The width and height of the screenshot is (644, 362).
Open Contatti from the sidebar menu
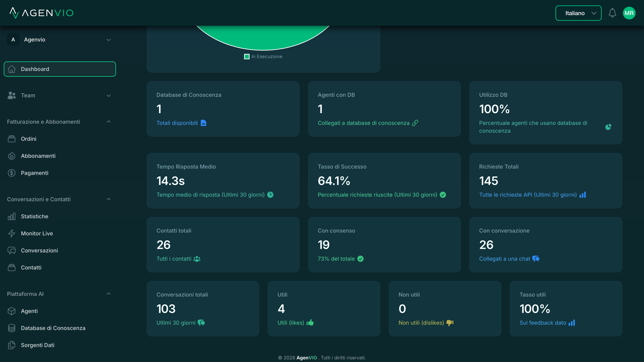(x=31, y=268)
